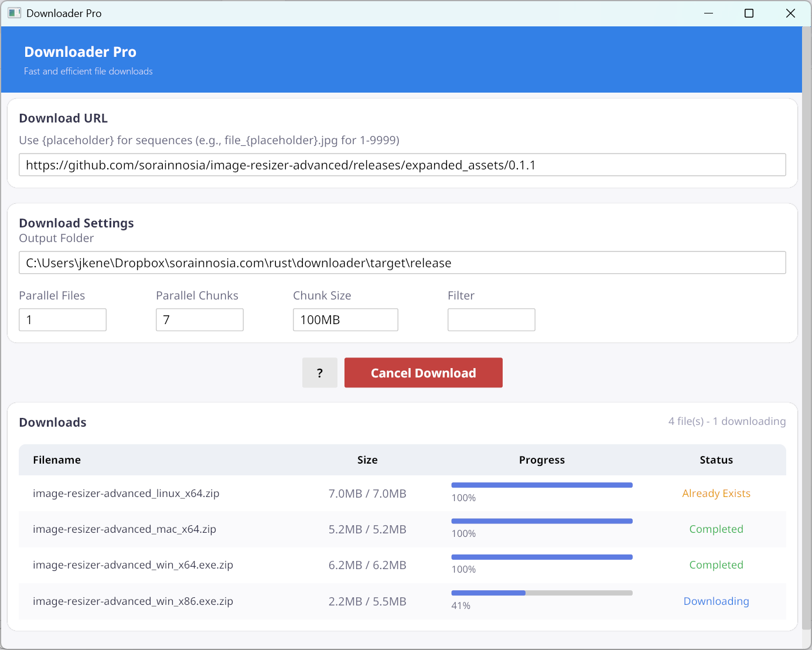Click the Status column header

tap(716, 460)
